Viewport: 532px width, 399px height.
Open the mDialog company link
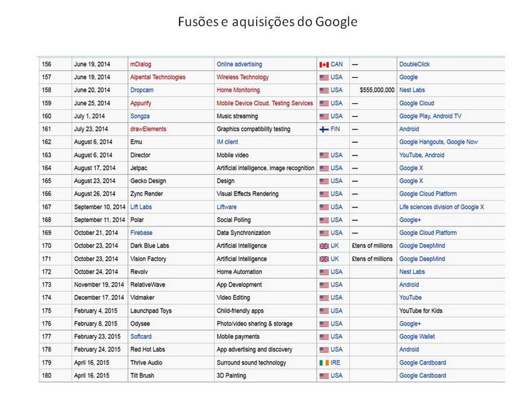coord(141,64)
